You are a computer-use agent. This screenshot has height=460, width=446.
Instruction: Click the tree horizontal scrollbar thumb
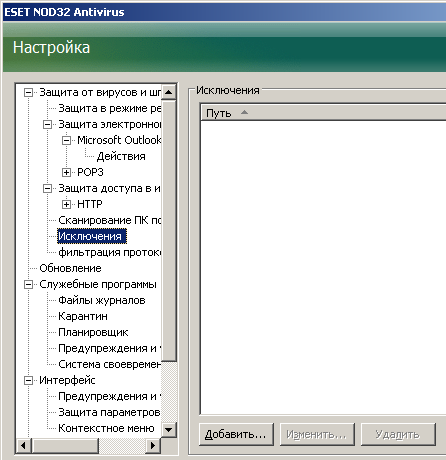click(65, 445)
